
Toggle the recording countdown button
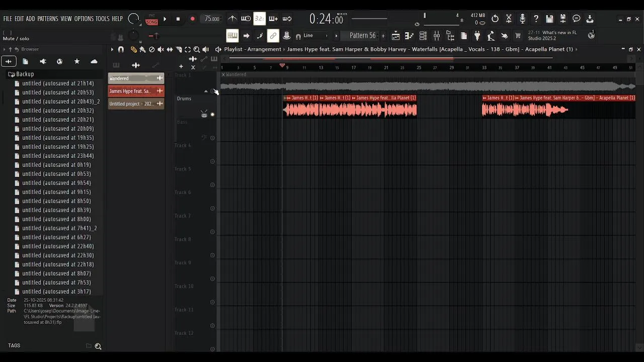259,19
